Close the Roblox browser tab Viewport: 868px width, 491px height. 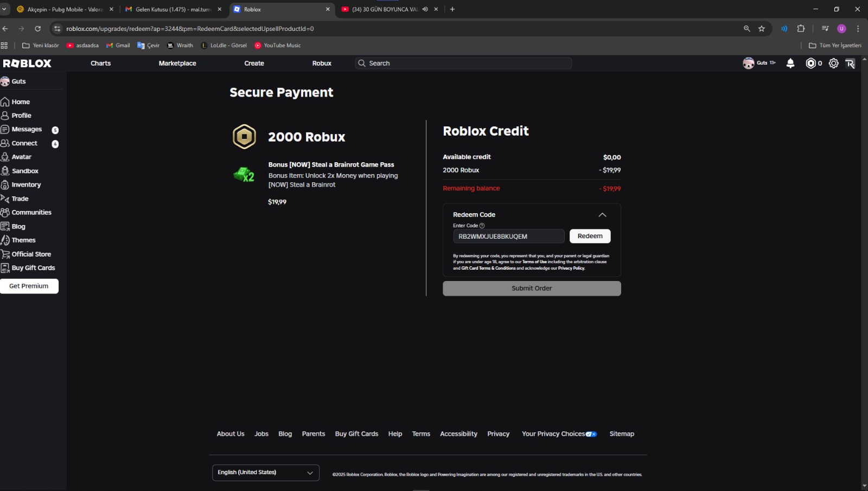[328, 9]
